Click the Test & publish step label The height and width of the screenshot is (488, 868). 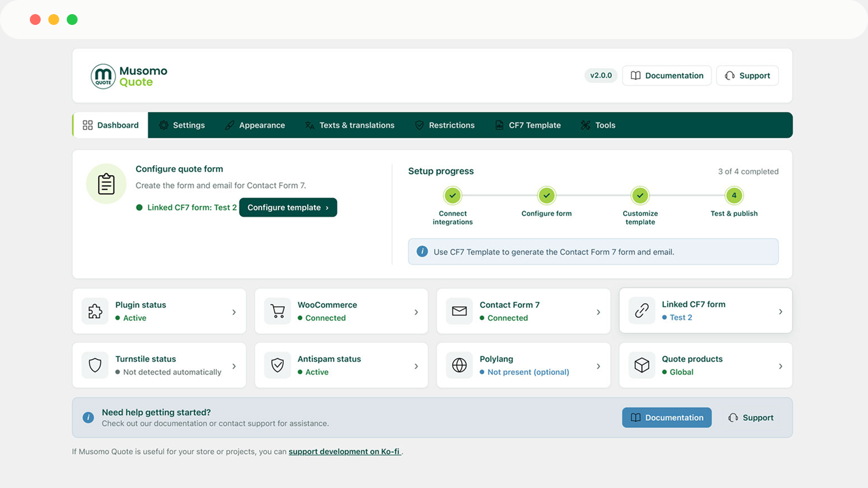coord(734,214)
